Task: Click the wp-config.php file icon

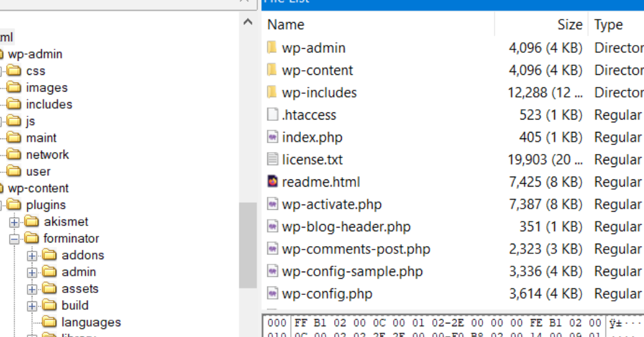Action: [x=273, y=293]
